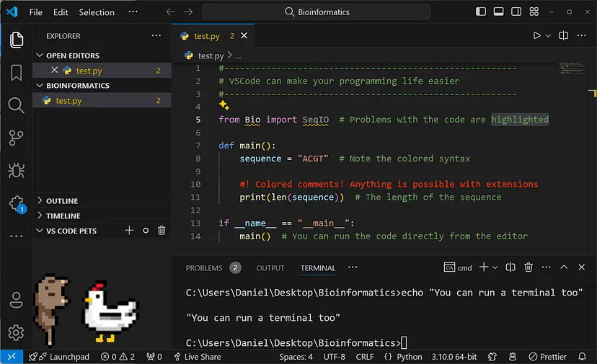Screen dimensions: 597x364
Task: Expand the Timeline section
Action: [63, 216]
